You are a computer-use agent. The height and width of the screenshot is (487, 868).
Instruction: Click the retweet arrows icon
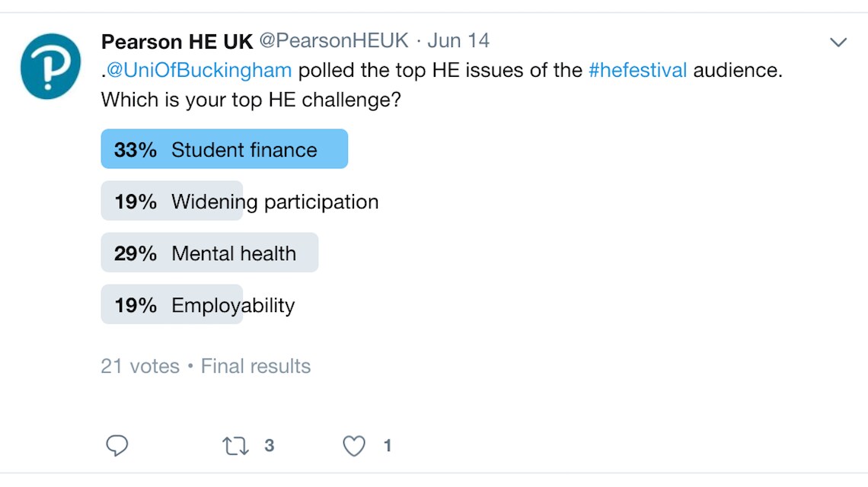(236, 446)
